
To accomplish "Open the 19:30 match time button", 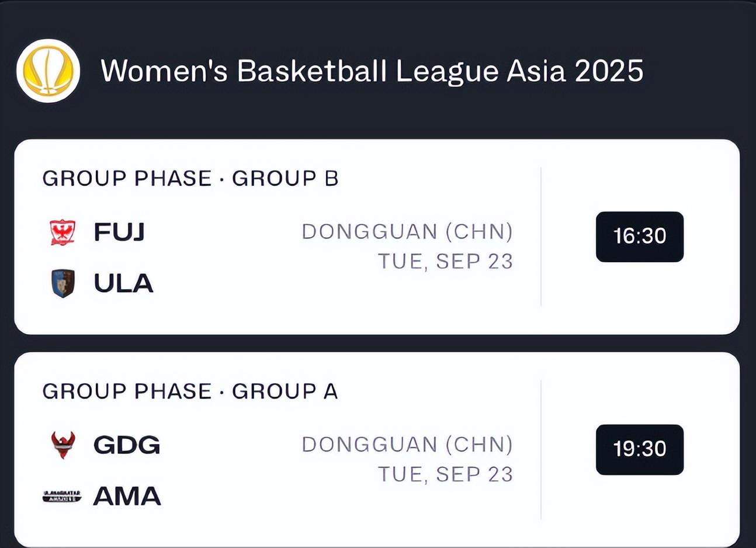I will (x=639, y=449).
